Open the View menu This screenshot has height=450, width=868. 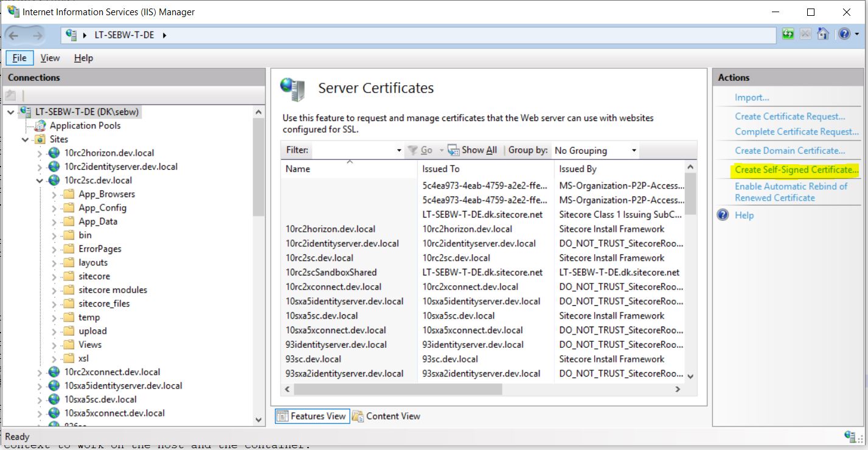pos(50,58)
